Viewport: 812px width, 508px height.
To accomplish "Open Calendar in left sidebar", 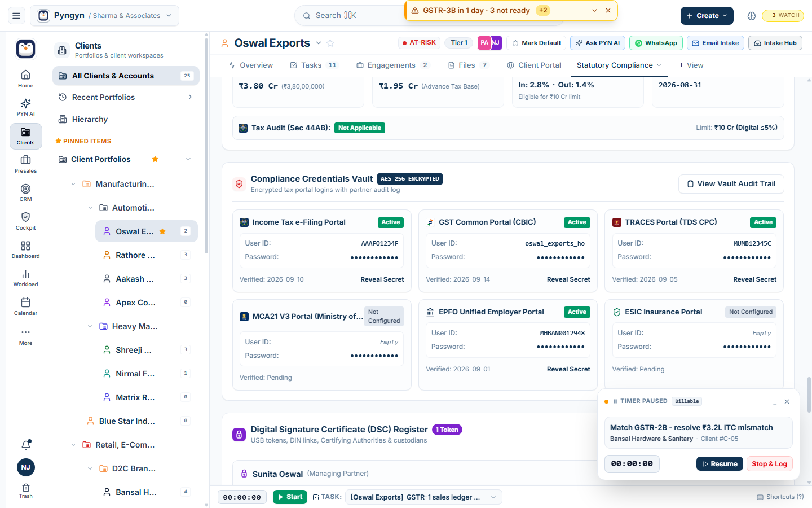I will click(x=25, y=306).
